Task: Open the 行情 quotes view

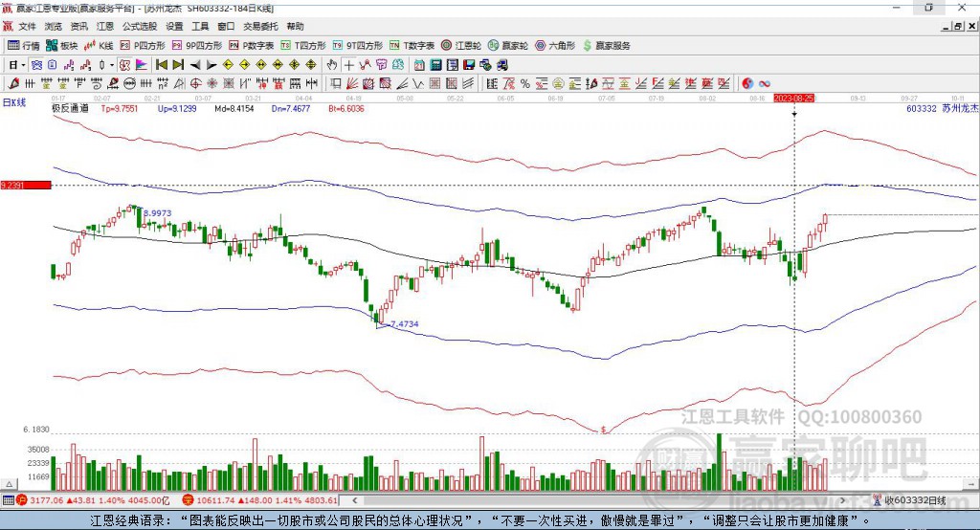Action: coord(24,46)
